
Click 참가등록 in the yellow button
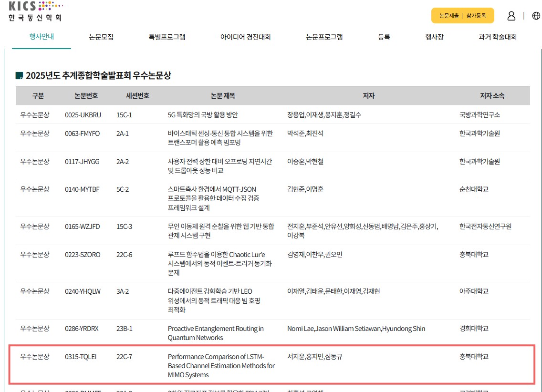point(476,16)
